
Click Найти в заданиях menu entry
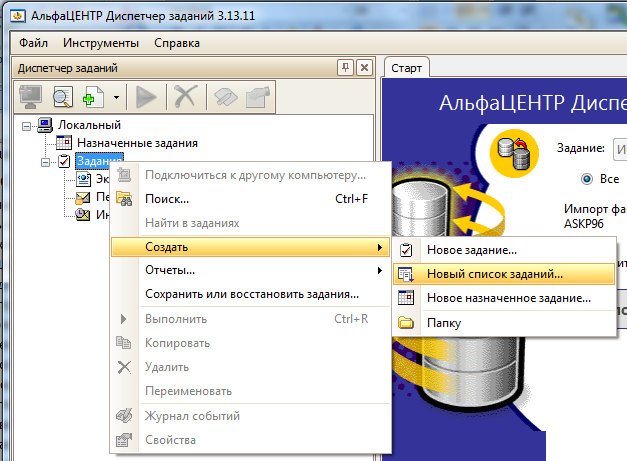[x=251, y=223]
